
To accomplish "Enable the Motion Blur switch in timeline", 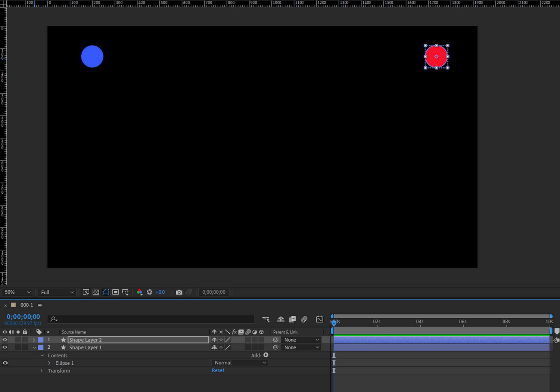I will point(304,319).
